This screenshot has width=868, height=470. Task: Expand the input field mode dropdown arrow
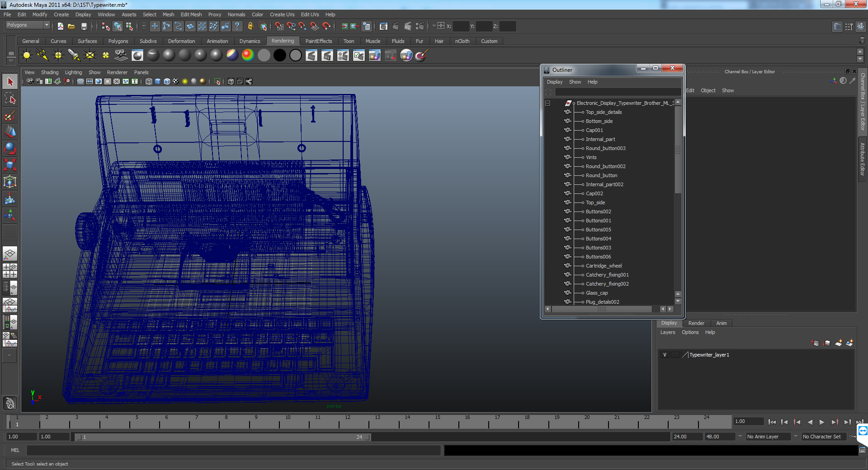(434, 26)
